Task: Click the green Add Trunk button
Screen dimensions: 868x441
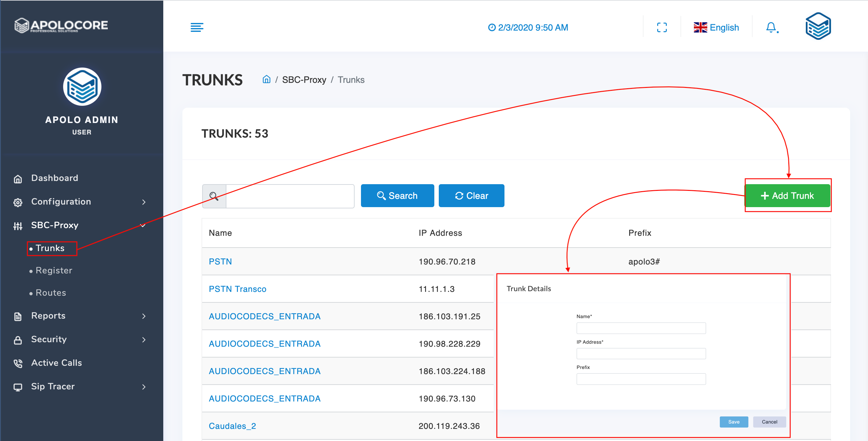Action: point(787,196)
